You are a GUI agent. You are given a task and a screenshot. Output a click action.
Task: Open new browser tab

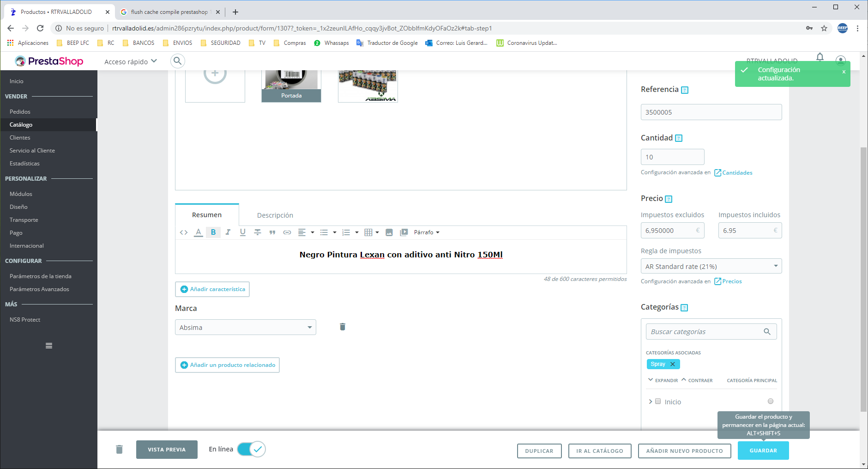point(235,12)
